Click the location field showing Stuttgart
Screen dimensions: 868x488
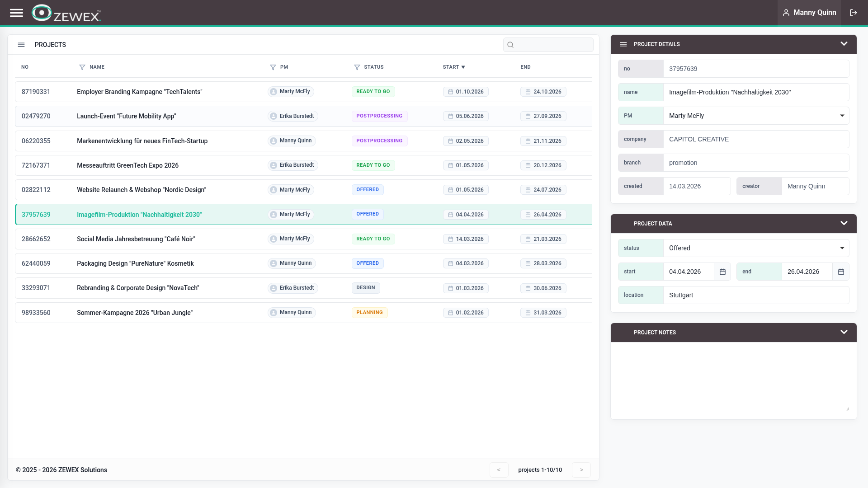pyautogui.click(x=756, y=295)
